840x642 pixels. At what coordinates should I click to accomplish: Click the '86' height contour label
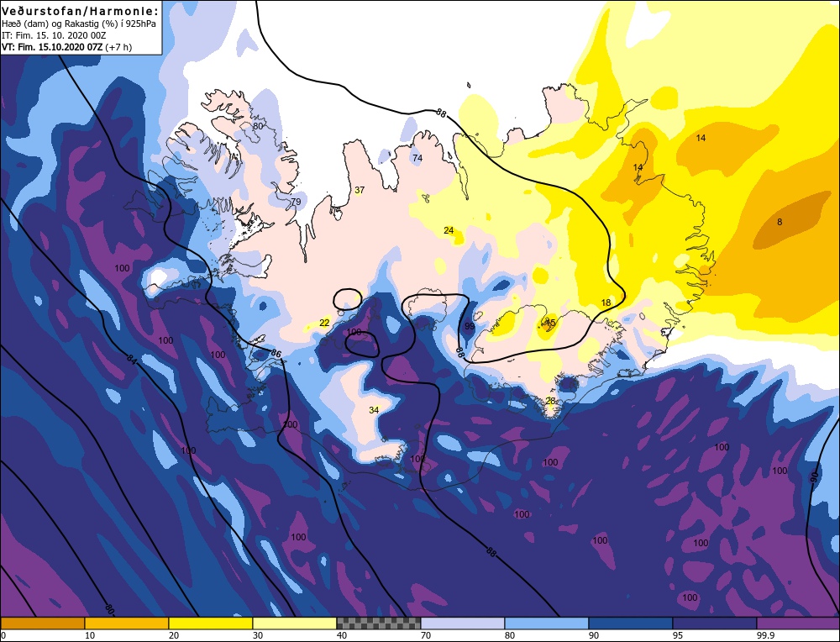point(276,354)
